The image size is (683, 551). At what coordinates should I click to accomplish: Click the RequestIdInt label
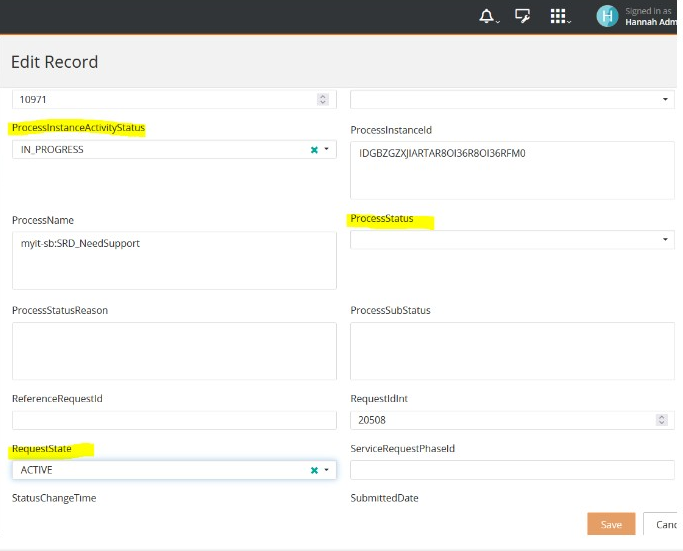pyautogui.click(x=379, y=399)
